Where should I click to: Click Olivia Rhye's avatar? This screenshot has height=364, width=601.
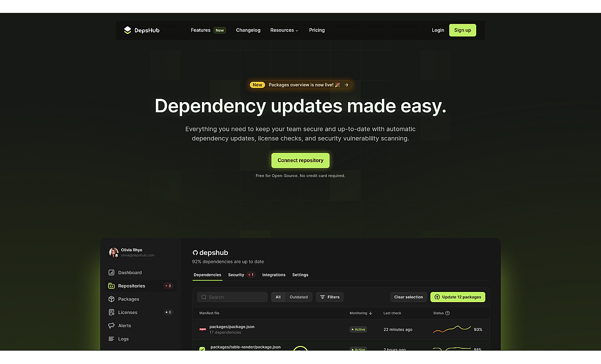click(114, 252)
